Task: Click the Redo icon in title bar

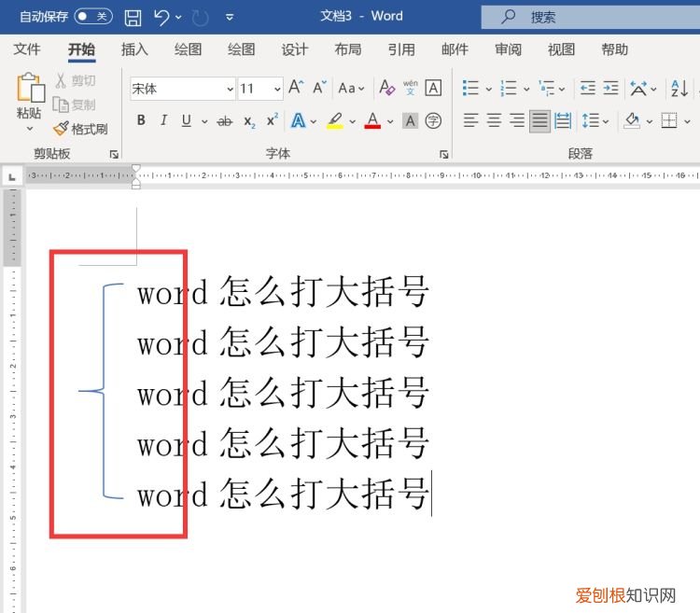Action: point(200,18)
